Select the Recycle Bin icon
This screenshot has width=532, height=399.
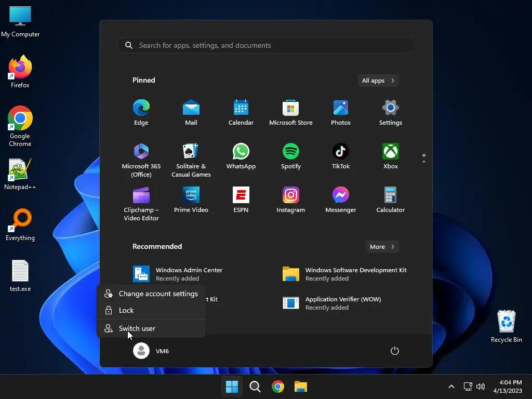[x=506, y=326]
